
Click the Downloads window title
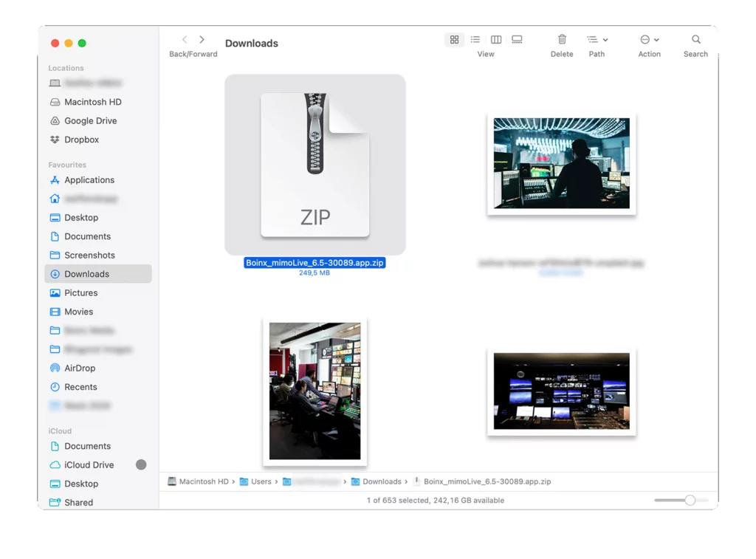252,44
